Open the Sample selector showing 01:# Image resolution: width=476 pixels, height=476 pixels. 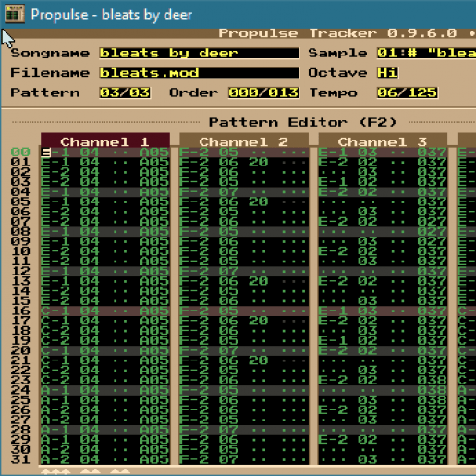click(x=426, y=53)
